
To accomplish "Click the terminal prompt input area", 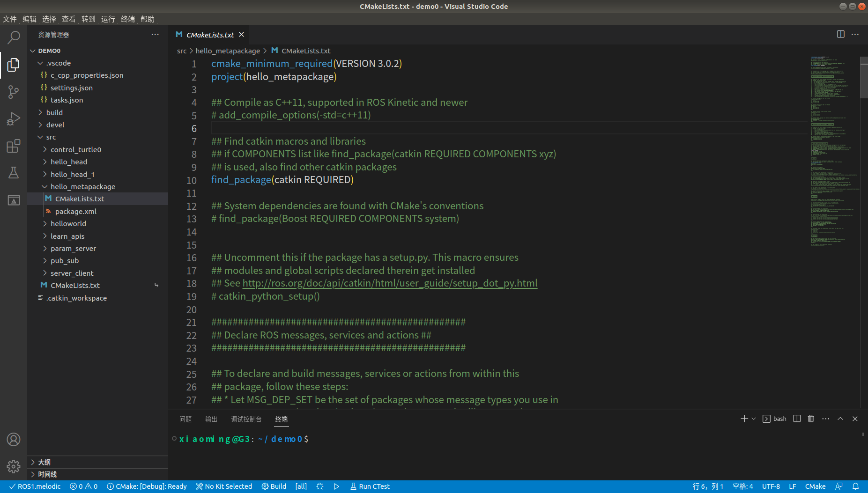I will click(x=515, y=439).
